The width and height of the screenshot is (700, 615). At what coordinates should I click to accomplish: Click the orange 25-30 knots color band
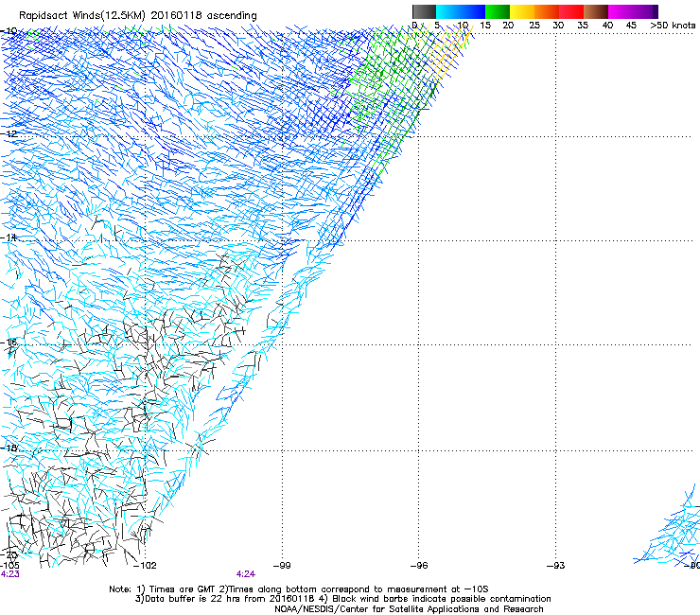[547, 11]
